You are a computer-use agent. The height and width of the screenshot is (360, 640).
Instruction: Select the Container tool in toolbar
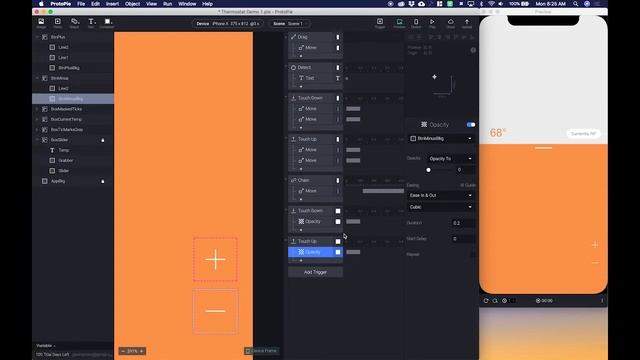pos(107,23)
